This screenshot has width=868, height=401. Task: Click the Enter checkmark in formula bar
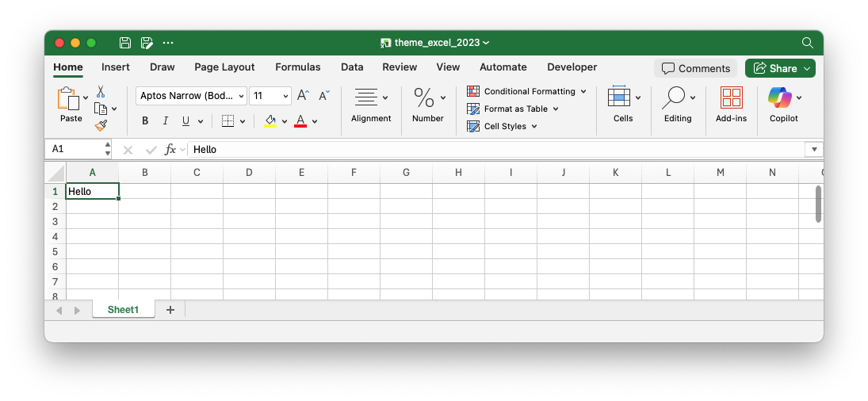point(151,150)
